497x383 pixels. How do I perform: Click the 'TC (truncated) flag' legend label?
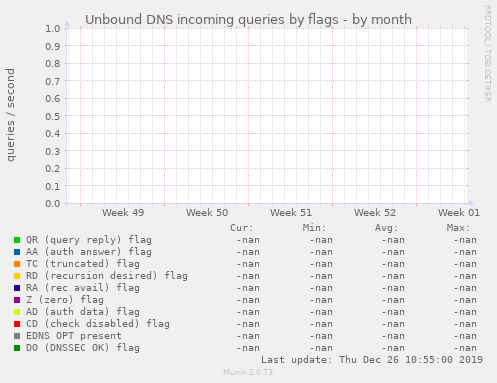coord(83,264)
